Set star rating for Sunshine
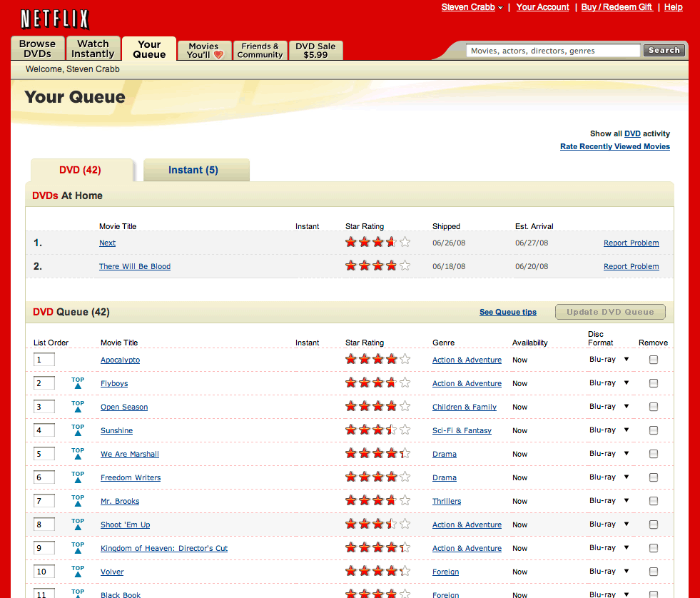 tap(377, 430)
